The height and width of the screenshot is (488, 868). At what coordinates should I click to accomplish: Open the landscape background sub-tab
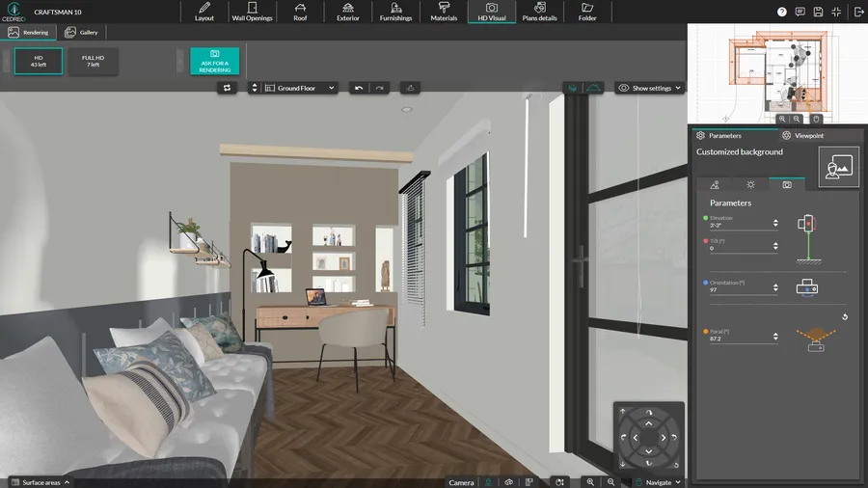click(x=715, y=185)
